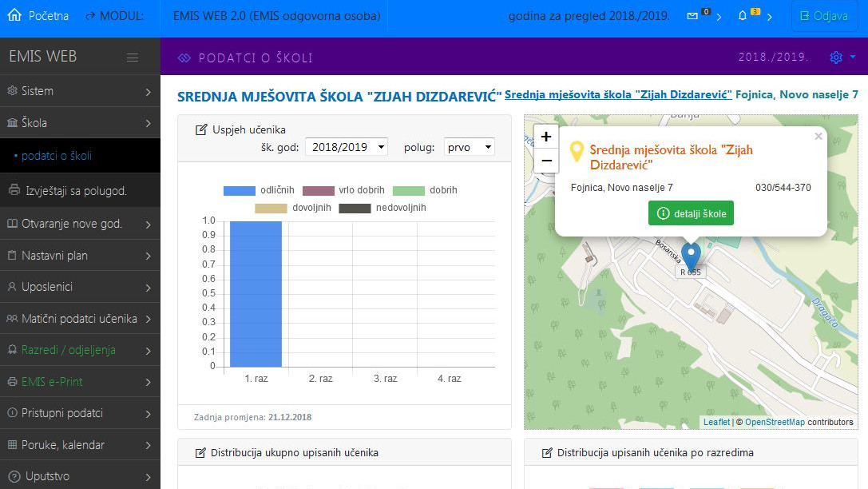Click the Početna home link text
This screenshot has height=489, width=868.
[49, 16]
